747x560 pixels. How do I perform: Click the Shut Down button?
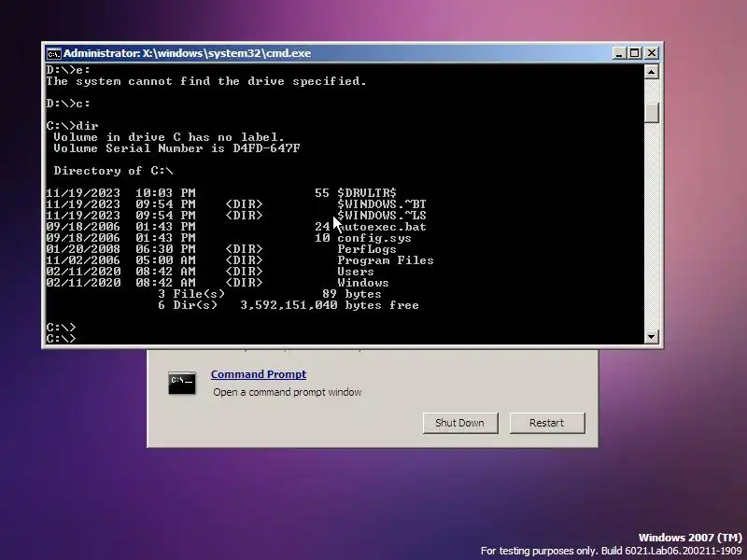tap(460, 423)
